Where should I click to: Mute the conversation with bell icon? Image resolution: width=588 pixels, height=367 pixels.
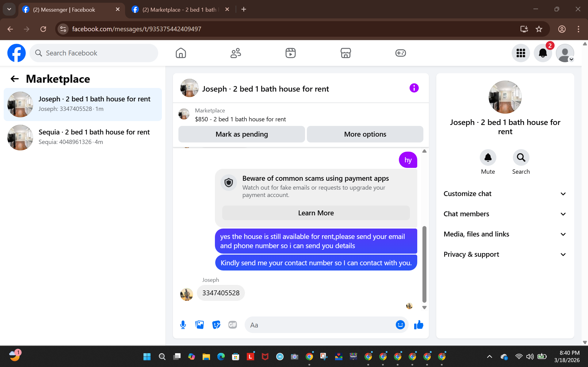coord(488,157)
